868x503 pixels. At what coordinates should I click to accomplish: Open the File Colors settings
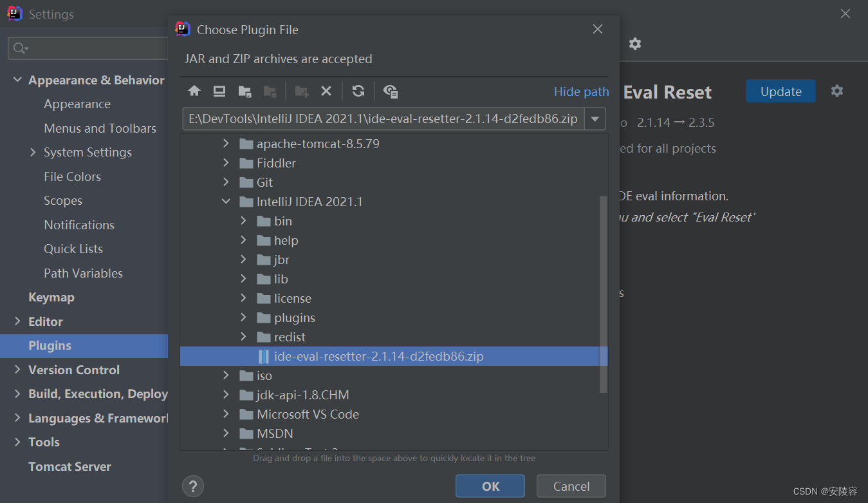pyautogui.click(x=73, y=176)
